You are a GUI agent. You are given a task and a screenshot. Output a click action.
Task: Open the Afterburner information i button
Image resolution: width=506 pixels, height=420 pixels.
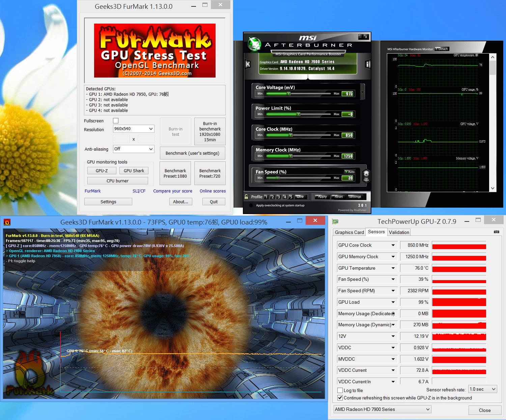pyautogui.click(x=368, y=64)
